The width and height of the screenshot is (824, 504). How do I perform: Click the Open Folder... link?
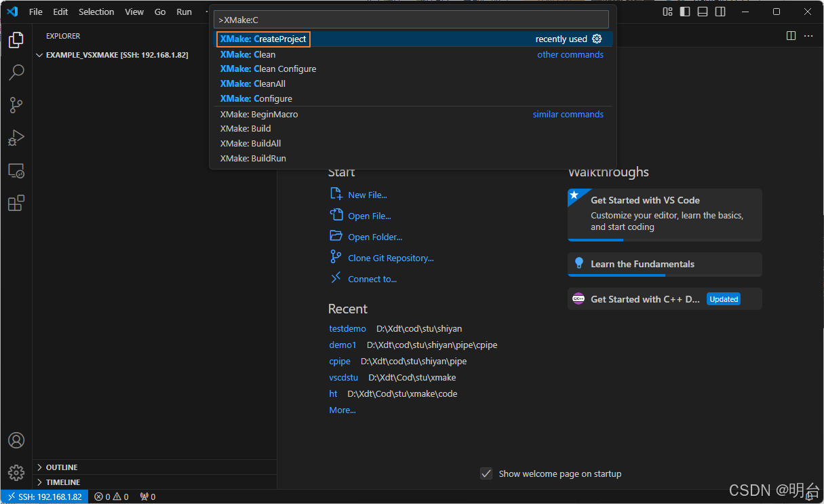coord(375,237)
